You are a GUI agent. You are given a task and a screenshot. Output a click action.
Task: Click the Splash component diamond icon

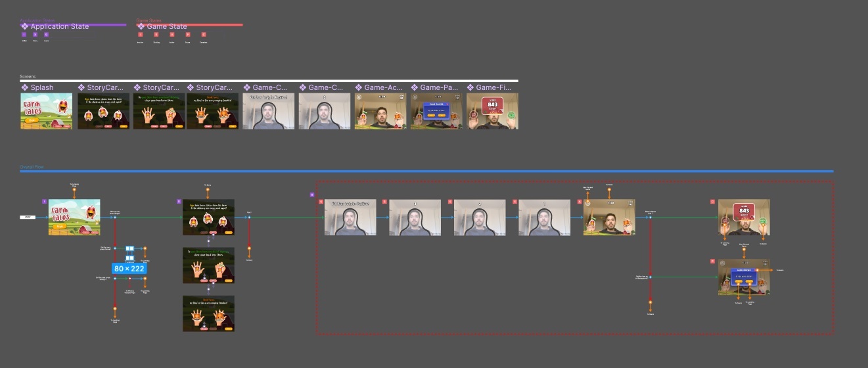[x=25, y=87]
